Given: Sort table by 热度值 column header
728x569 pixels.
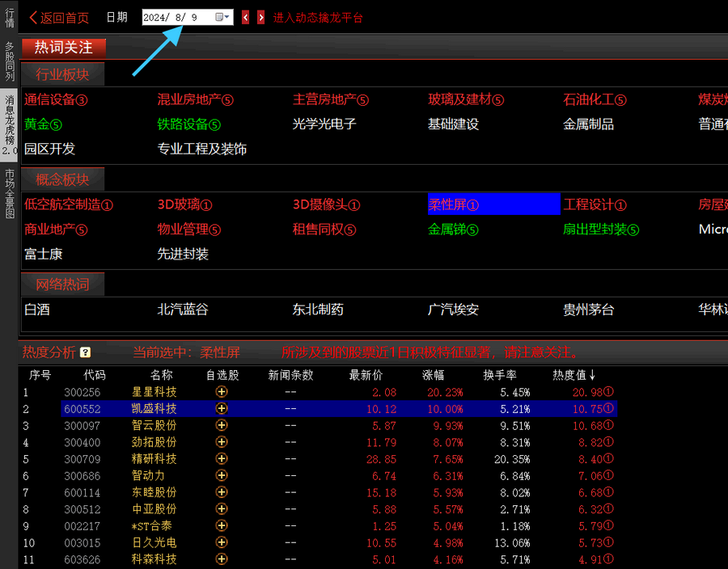Looking at the screenshot, I should [x=574, y=375].
